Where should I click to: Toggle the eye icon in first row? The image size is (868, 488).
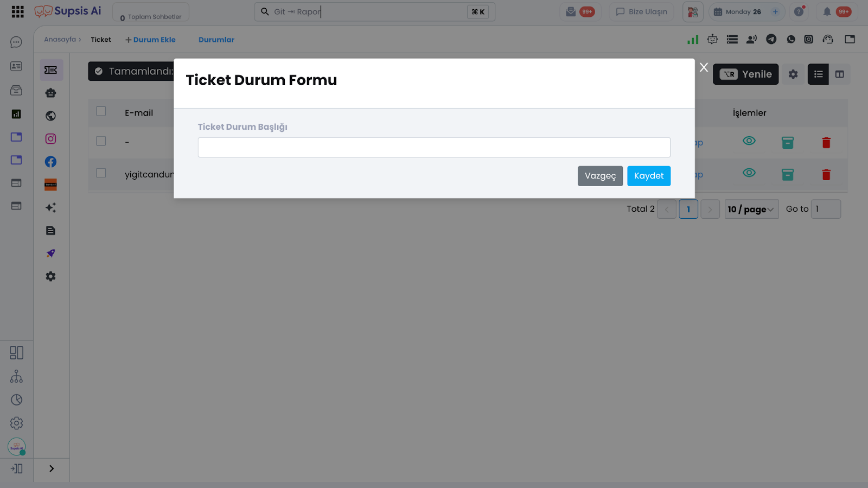click(749, 141)
